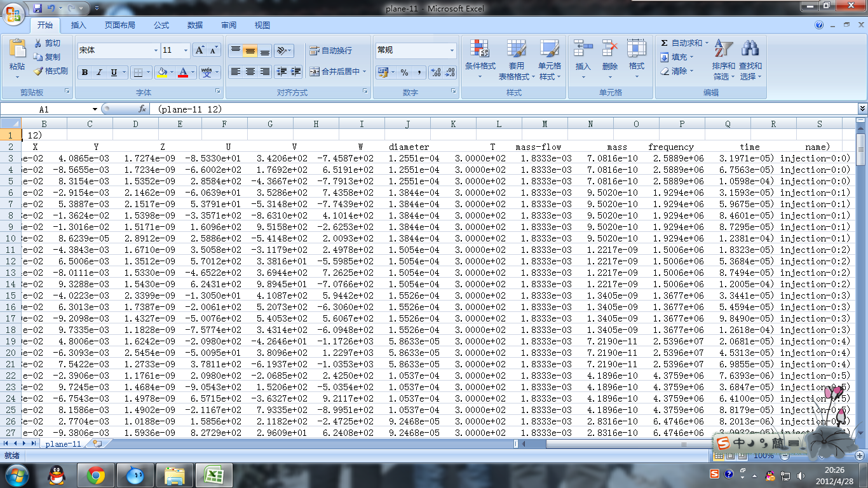Toggle bold formatting

(85, 72)
